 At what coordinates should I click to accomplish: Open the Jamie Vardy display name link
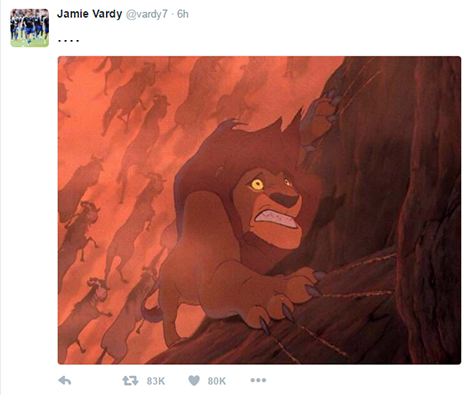point(89,14)
